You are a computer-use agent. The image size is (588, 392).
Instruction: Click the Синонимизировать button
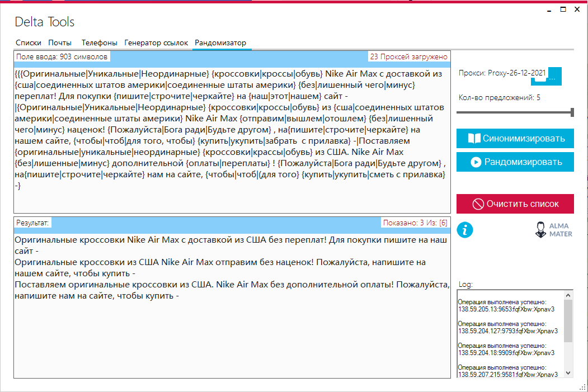515,138
